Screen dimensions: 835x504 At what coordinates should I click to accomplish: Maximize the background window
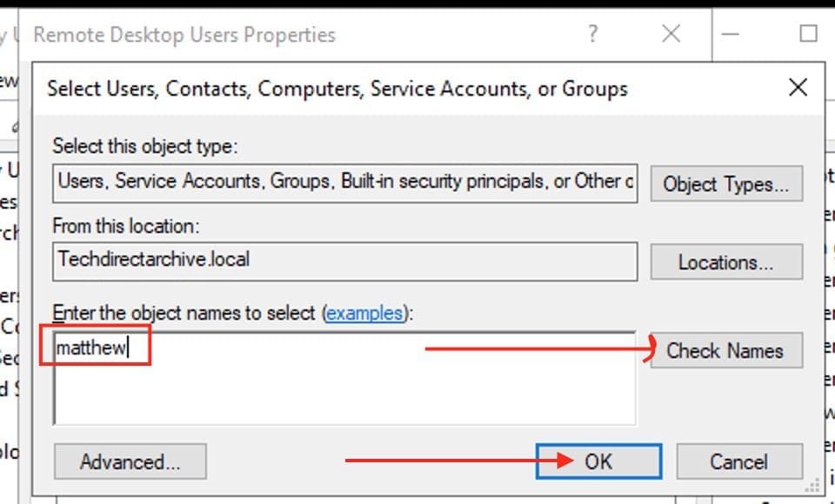coord(808,35)
